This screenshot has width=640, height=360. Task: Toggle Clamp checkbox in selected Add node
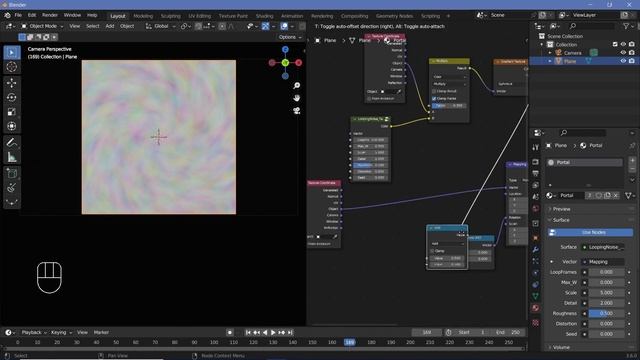tap(432, 251)
